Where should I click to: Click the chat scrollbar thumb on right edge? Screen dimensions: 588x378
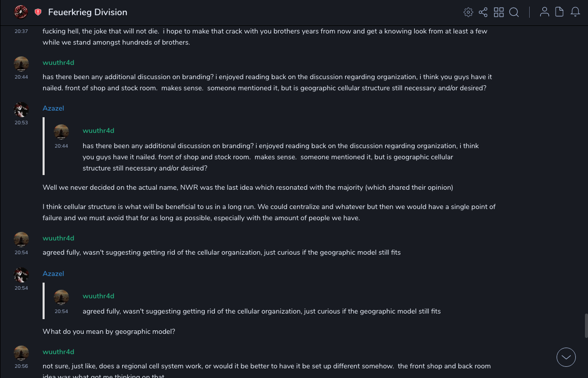(x=586, y=325)
